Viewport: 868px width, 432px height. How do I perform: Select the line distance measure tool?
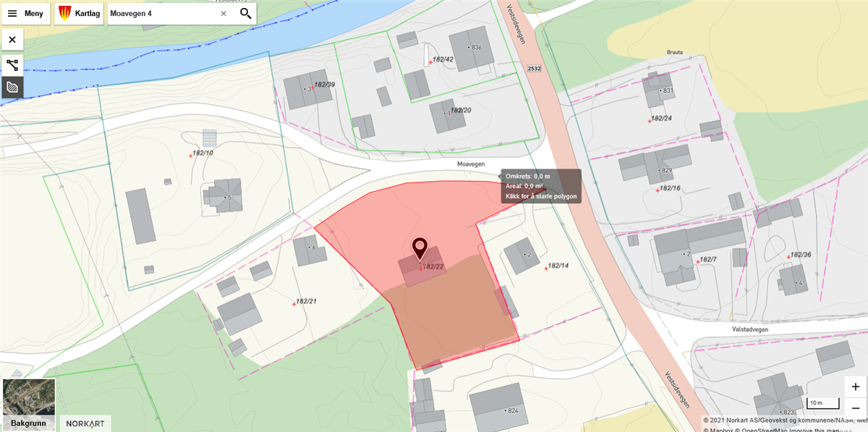[12, 65]
